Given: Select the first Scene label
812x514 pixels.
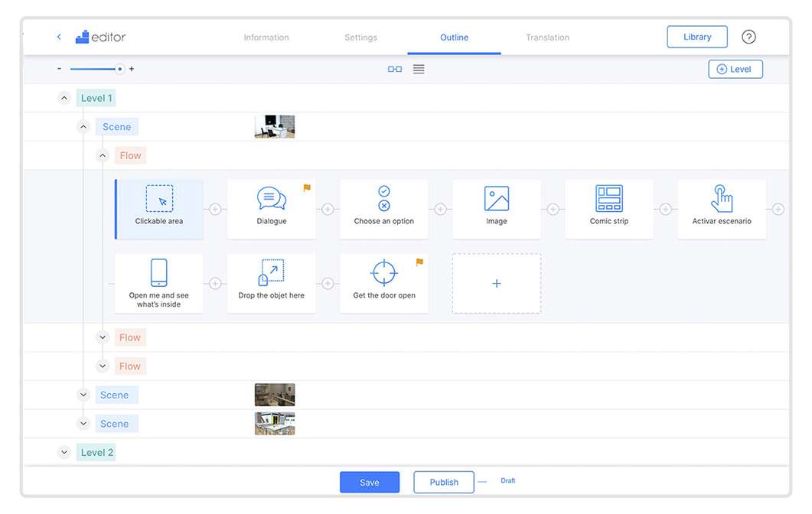Looking at the screenshot, I should 116,127.
